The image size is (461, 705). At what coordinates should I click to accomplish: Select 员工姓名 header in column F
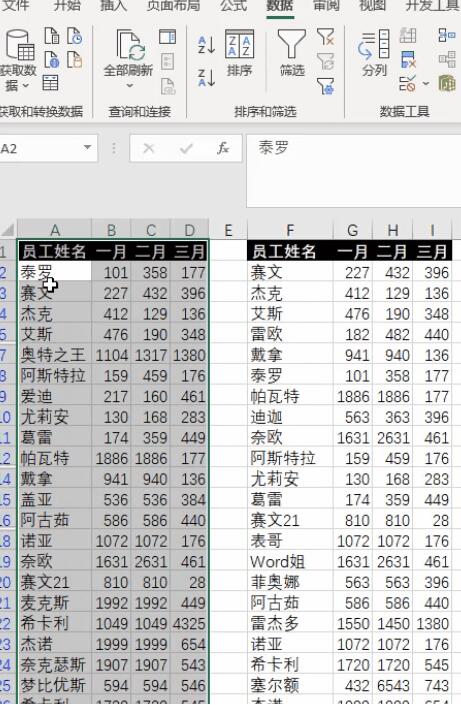[x=290, y=251]
